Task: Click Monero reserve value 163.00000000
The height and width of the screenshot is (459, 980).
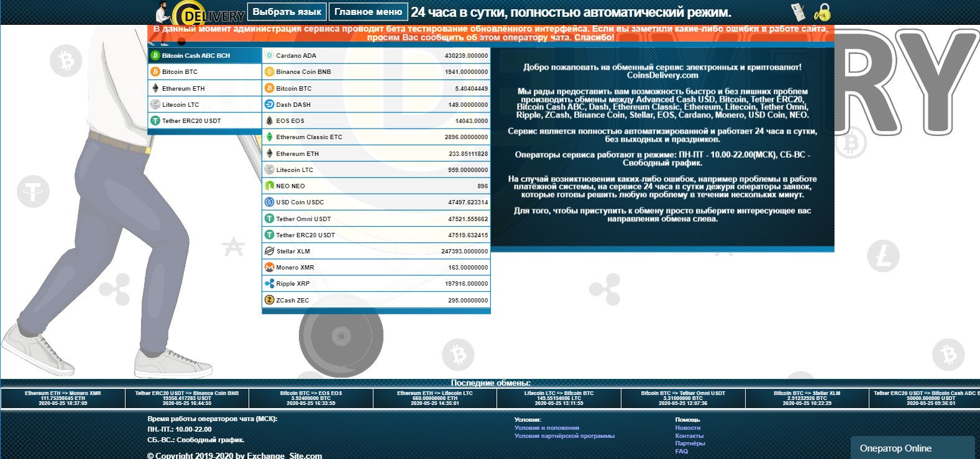Action: coord(468,268)
